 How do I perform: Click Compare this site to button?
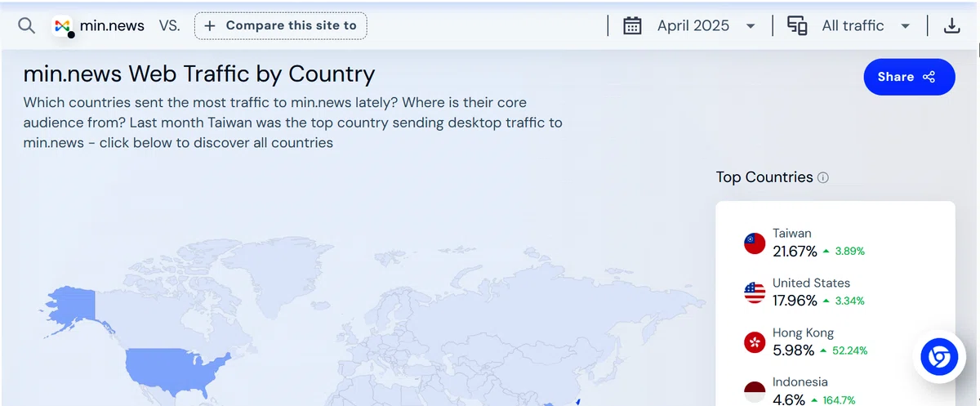(281, 25)
